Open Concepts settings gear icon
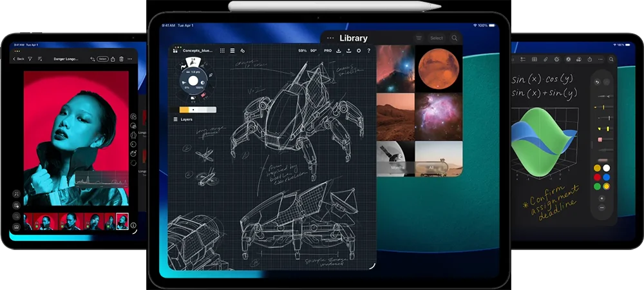The width and height of the screenshot is (644, 290). 359,50
